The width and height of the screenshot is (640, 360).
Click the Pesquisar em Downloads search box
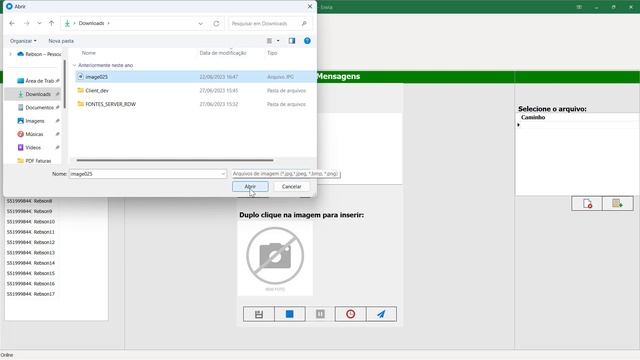coord(270,24)
